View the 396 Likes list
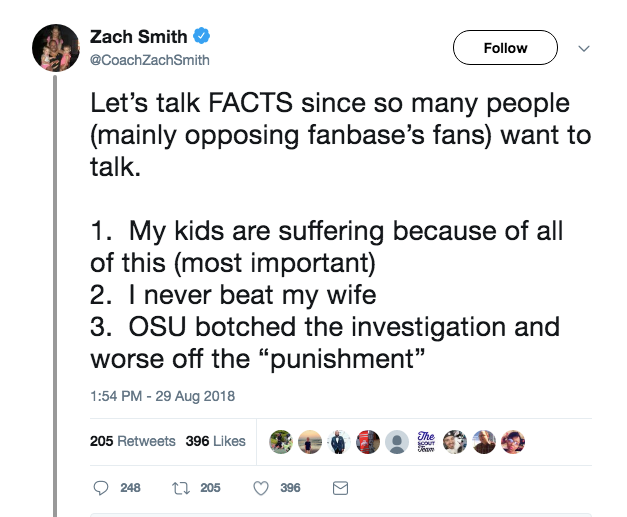The image size is (627, 517). [x=215, y=441]
